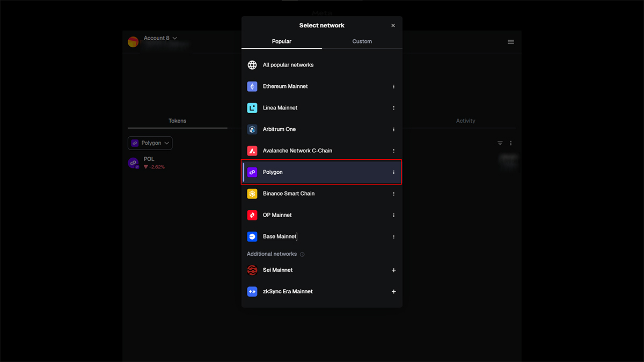Viewport: 644px width, 362px height.
Task: Click the POL token name
Action: coord(149,159)
